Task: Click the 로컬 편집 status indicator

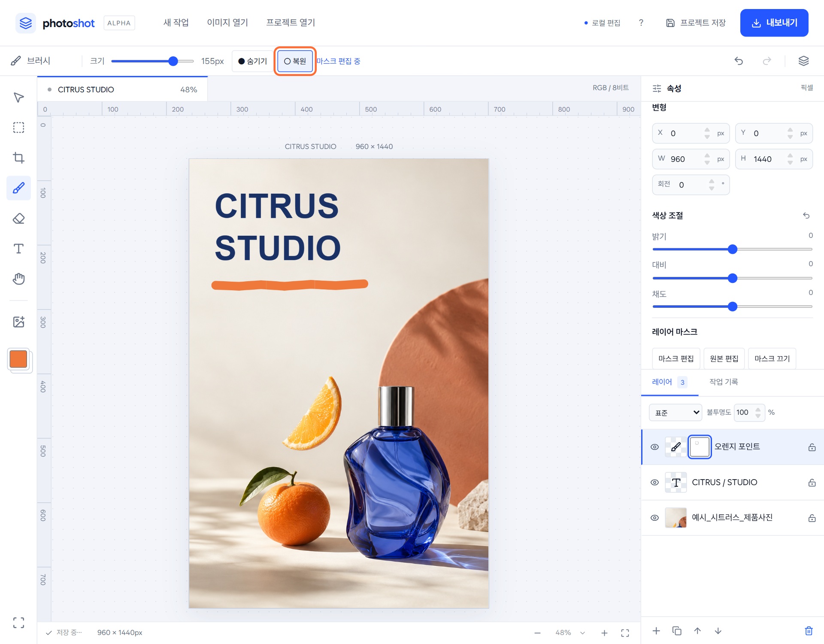Action: click(602, 23)
